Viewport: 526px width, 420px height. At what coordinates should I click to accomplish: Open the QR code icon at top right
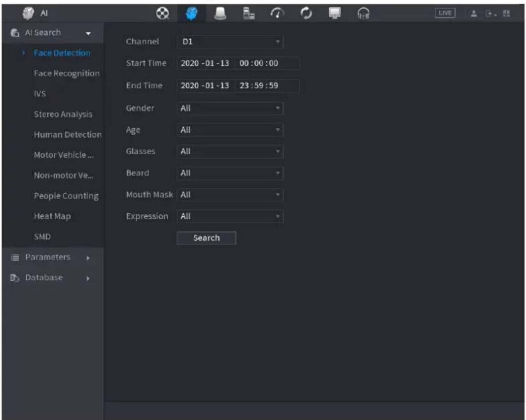click(x=506, y=14)
